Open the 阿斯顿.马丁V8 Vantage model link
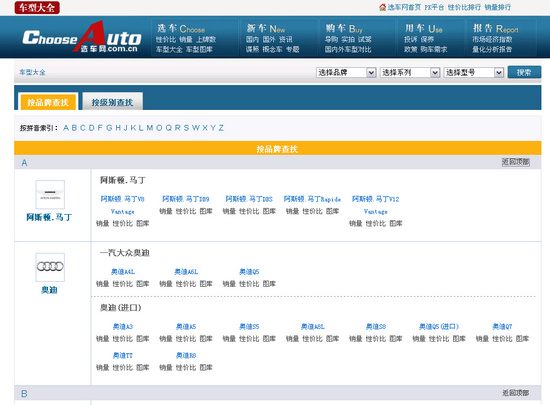This screenshot has width=550, height=405. point(122,205)
